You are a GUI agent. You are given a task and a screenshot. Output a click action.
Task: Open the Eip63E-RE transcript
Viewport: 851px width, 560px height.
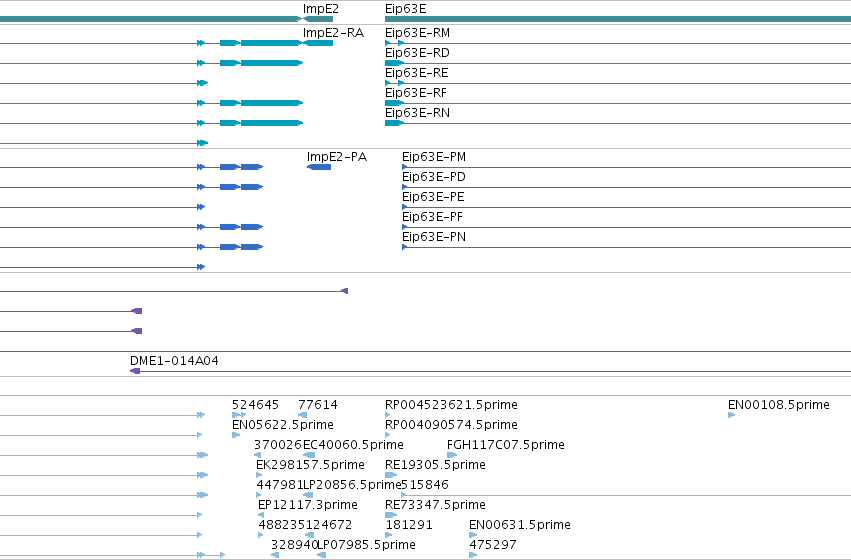click(x=417, y=73)
